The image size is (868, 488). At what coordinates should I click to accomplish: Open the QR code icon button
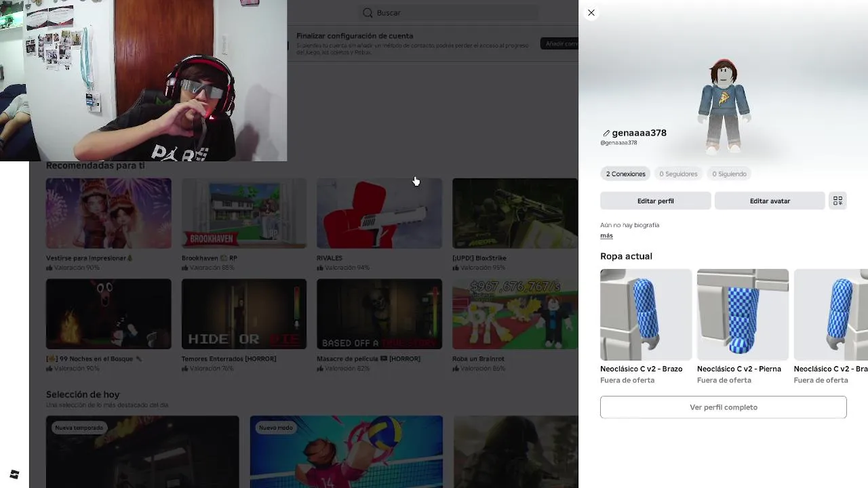pos(837,201)
